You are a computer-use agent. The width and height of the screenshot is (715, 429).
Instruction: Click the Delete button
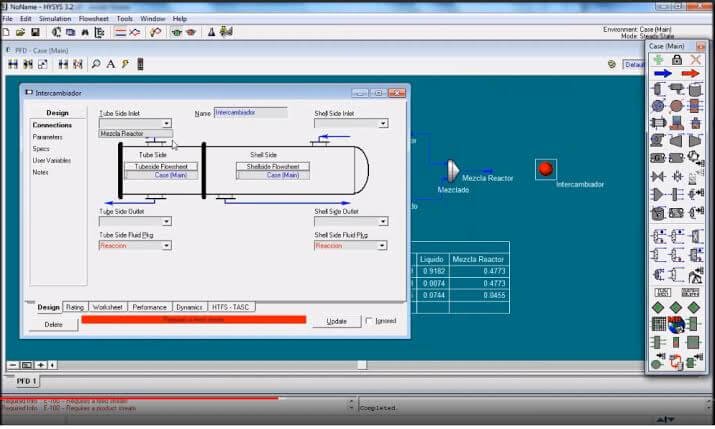click(x=53, y=325)
